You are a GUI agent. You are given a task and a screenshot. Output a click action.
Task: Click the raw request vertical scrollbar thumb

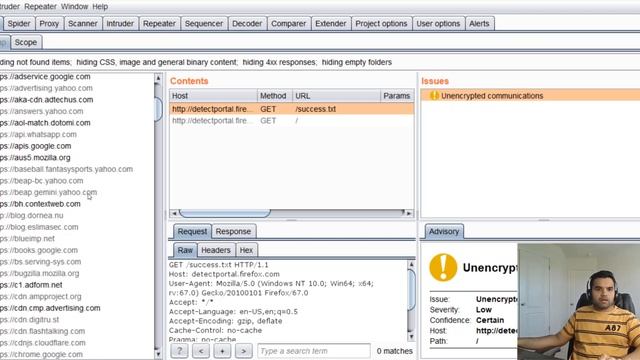point(411,289)
